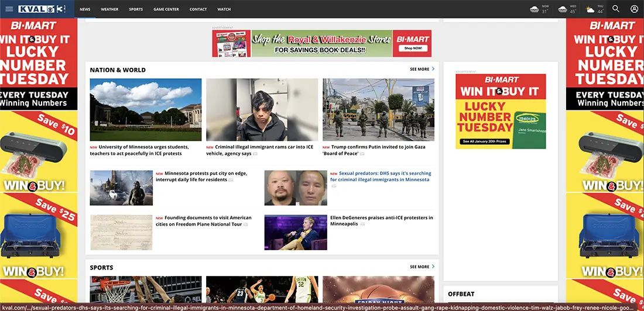Click thumbnail of soldiers on street
The height and width of the screenshot is (311, 644).
[x=378, y=110]
